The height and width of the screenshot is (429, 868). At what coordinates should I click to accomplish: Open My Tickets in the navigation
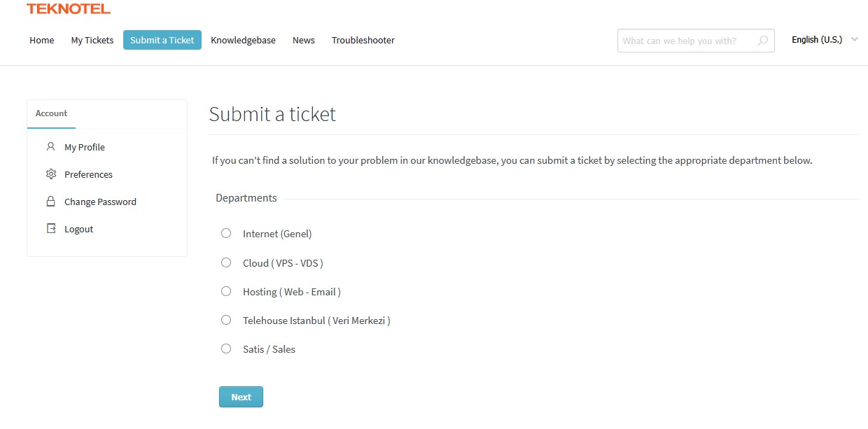tap(92, 41)
